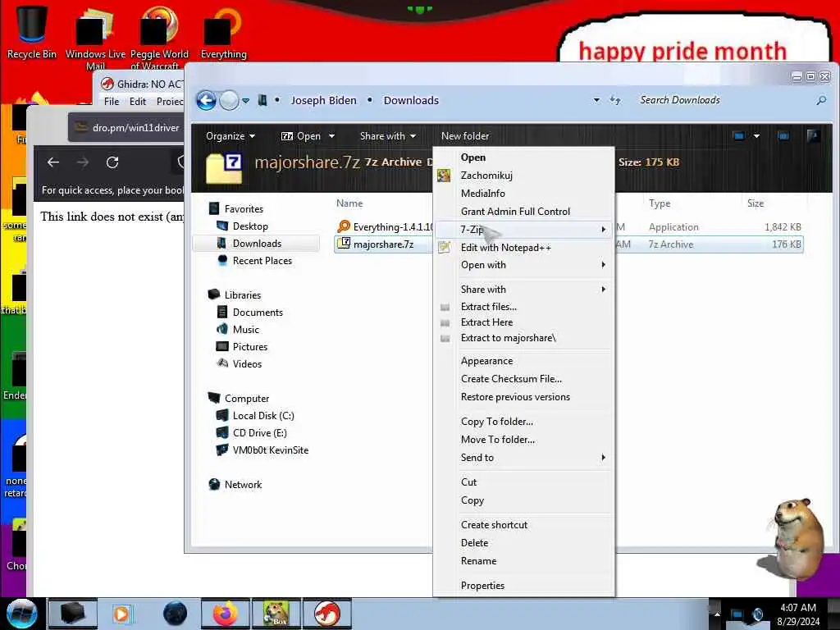Expand the Open button dropdown arrow
Image resolution: width=840 pixels, height=630 pixels.
click(x=331, y=136)
